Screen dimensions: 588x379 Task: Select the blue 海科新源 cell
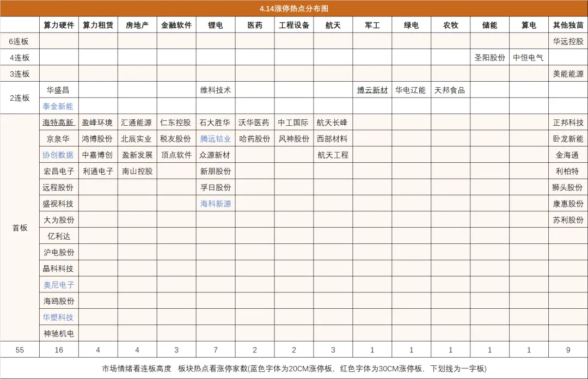(x=216, y=204)
